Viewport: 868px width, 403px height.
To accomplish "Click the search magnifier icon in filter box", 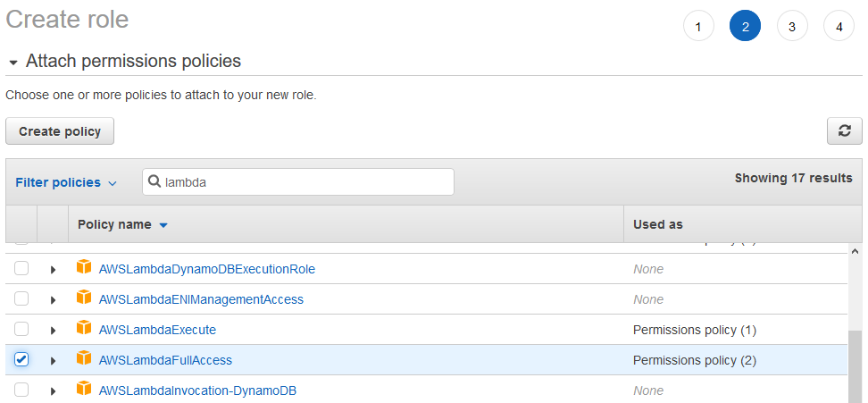I will [155, 181].
